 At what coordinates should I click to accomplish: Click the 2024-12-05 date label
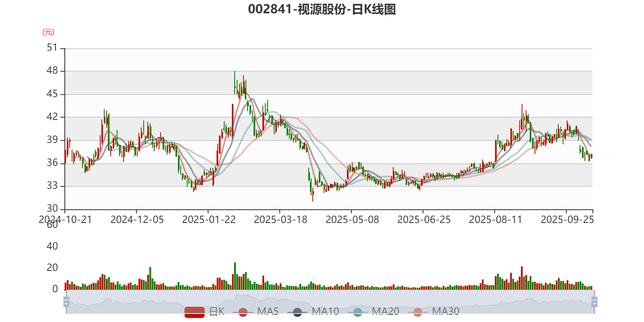click(x=137, y=220)
